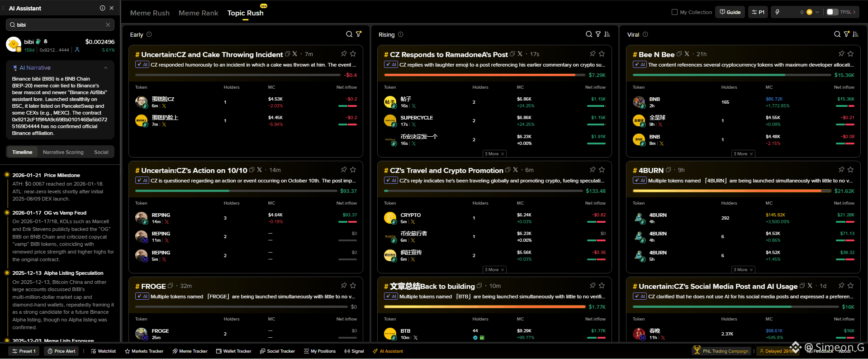Clear the bibi search text
The width and height of the screenshot is (868, 359).
(x=108, y=25)
